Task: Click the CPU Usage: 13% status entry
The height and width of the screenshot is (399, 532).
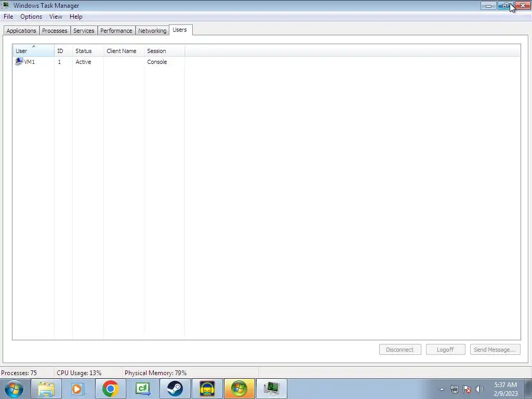Action: pos(79,373)
